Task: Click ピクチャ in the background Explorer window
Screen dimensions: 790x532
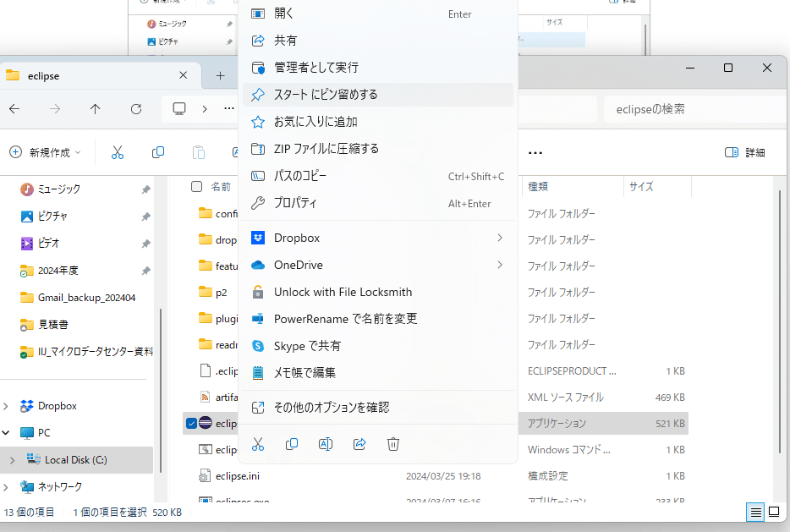Action: [x=168, y=41]
